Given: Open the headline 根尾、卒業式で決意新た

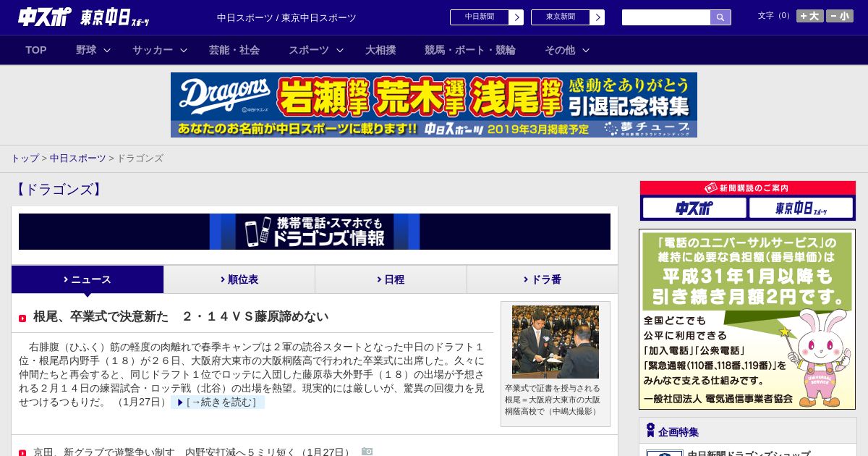Looking at the screenshot, I should tap(181, 316).
